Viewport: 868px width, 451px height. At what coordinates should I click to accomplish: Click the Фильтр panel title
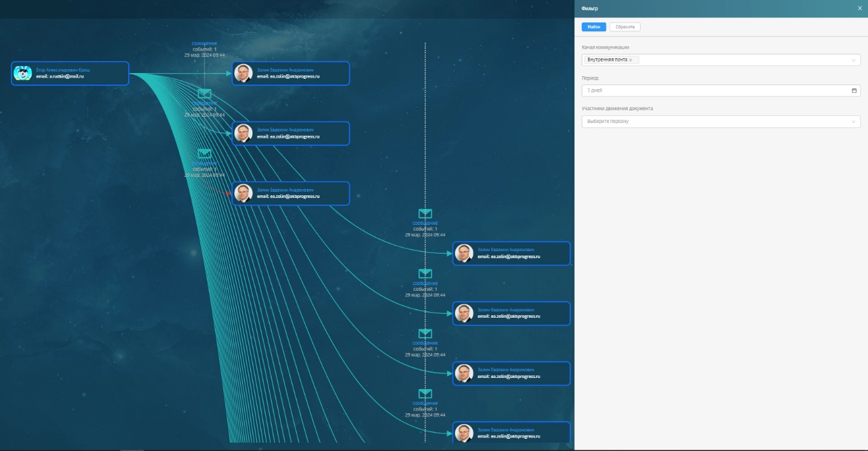coord(589,8)
